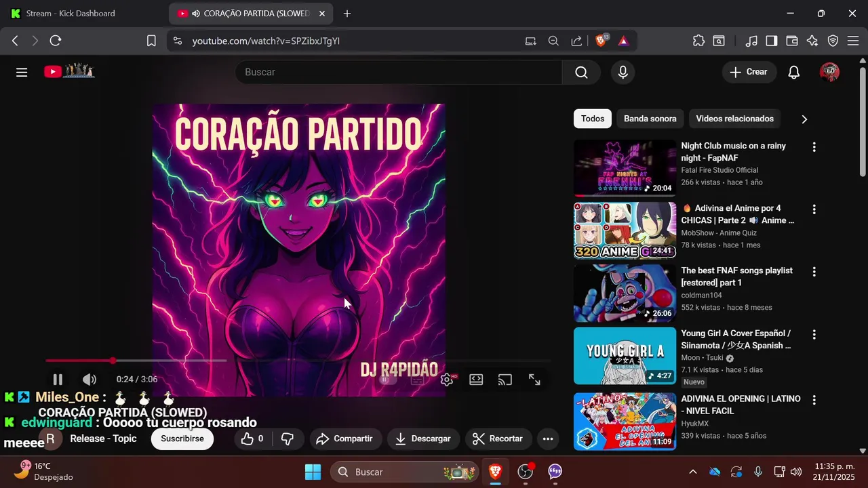This screenshot has width=868, height=488.
Task: Toggle theater mode in the player
Action: coord(476,380)
